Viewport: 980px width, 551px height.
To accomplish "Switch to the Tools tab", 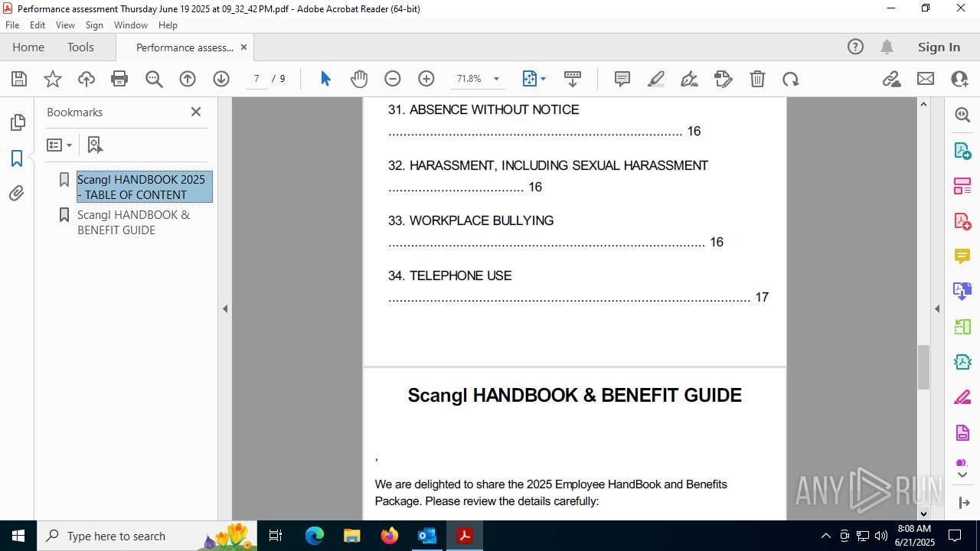I will tap(80, 47).
